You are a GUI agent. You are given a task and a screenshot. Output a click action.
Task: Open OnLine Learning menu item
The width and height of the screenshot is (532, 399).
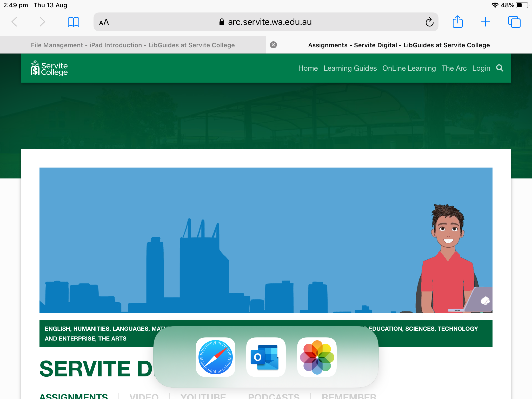(409, 68)
